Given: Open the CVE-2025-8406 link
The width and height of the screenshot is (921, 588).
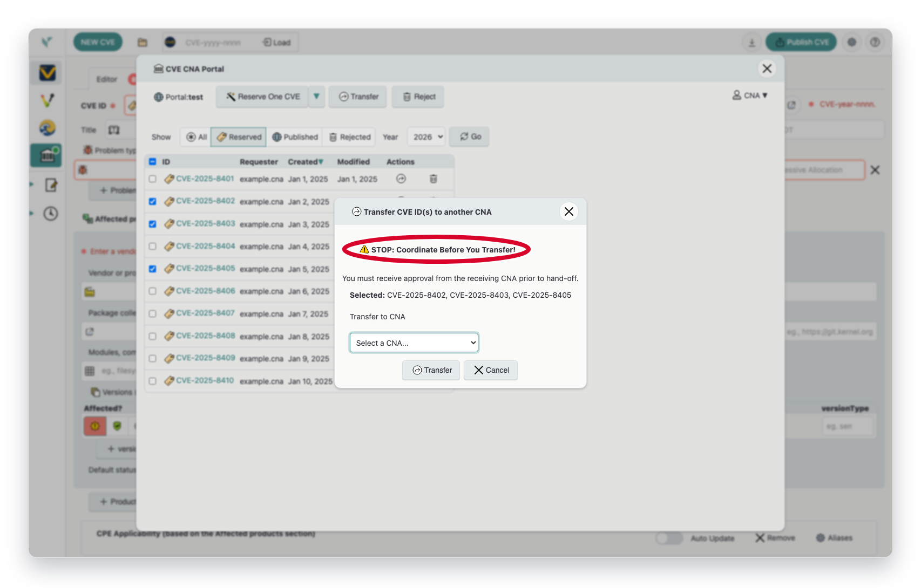Looking at the screenshot, I should pos(205,291).
